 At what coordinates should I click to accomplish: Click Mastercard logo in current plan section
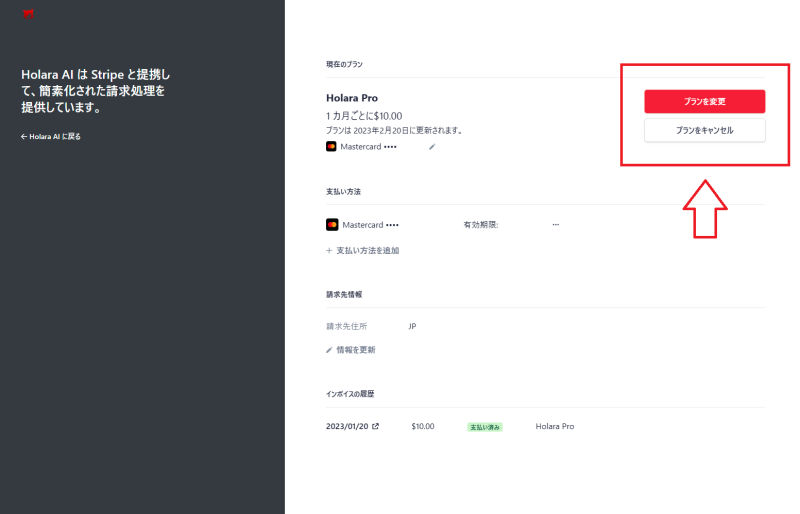tap(331, 146)
